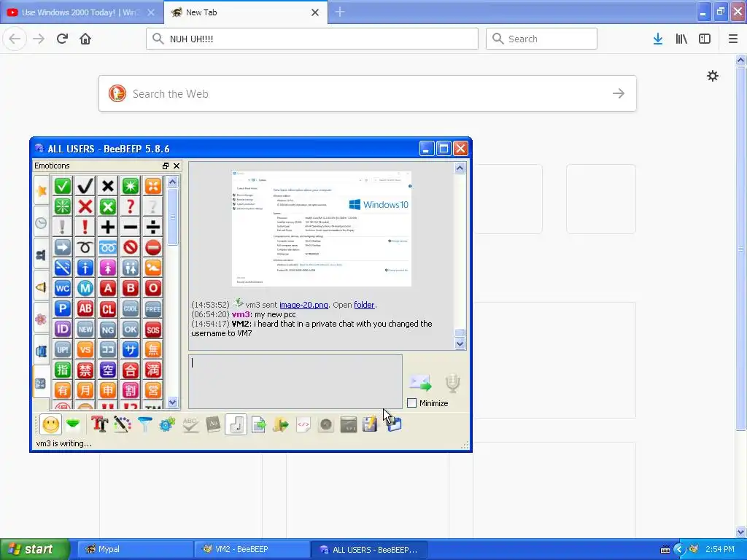Open browser library bookshelf menu
Screen dimensions: 747x560
pyautogui.click(x=681, y=39)
